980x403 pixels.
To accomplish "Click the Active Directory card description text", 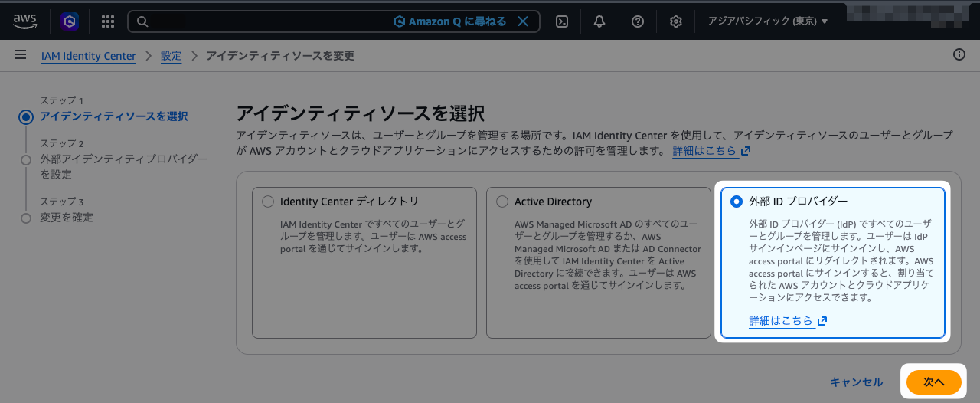I will (x=607, y=255).
